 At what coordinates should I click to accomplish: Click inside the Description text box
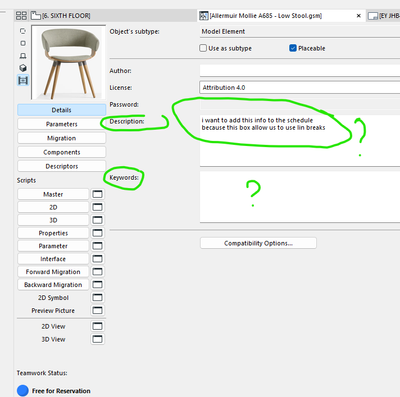pos(300,140)
